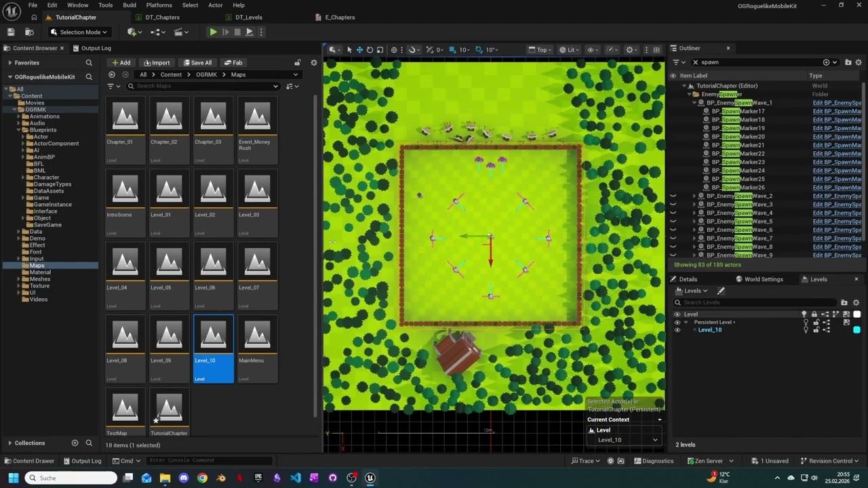Click the Levels summon details pencil icon
Screen dimensions: 868x488
pos(721,291)
